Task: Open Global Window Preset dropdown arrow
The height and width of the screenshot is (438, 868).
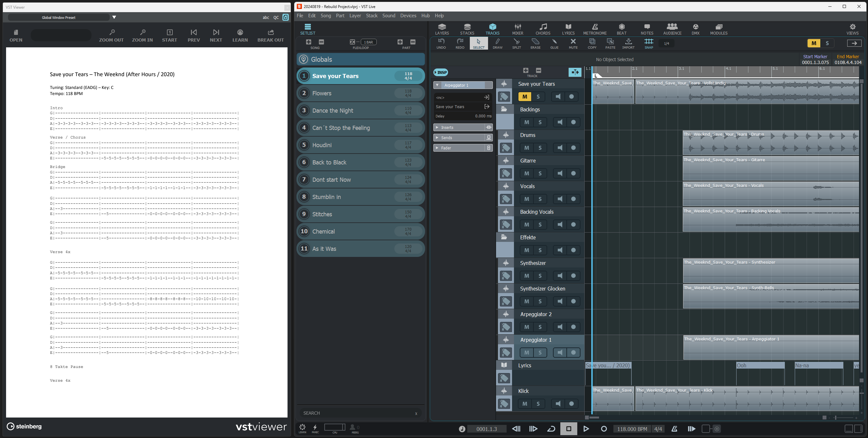Action: (x=114, y=17)
